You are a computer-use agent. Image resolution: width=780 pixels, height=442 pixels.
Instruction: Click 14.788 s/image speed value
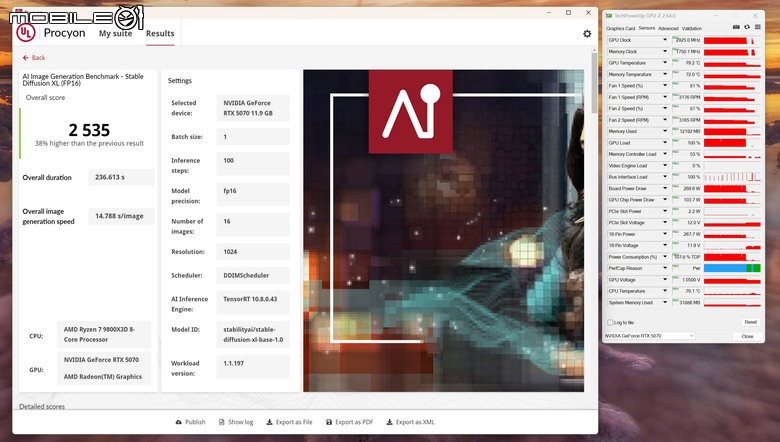click(121, 216)
